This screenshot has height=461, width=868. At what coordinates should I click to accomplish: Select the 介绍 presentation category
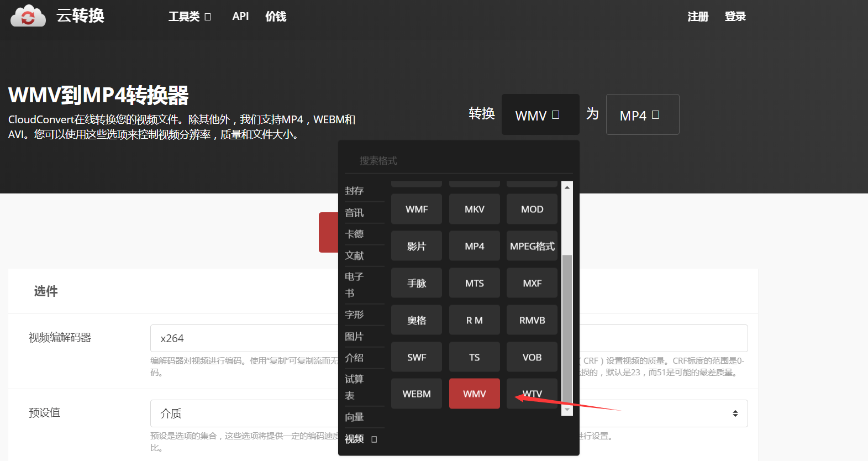354,358
